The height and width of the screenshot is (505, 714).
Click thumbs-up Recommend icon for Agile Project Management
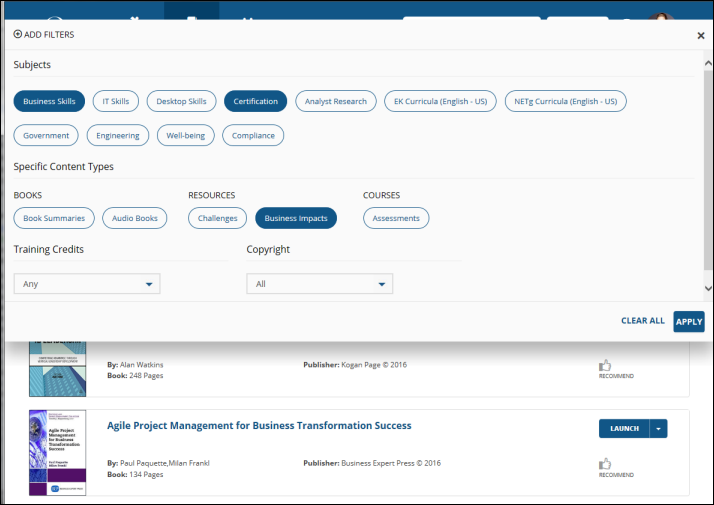pyautogui.click(x=605, y=464)
